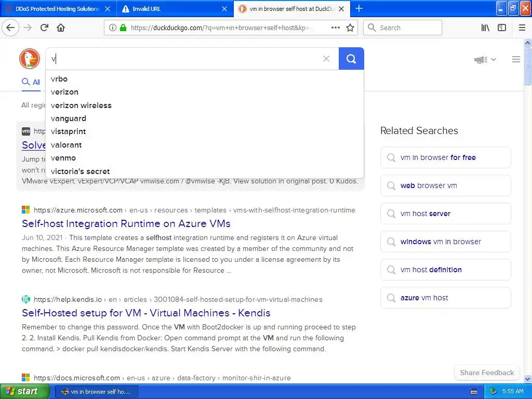Open Self-host Integration Runtime on Azure VMs
The height and width of the screenshot is (399, 532).
pos(126,223)
